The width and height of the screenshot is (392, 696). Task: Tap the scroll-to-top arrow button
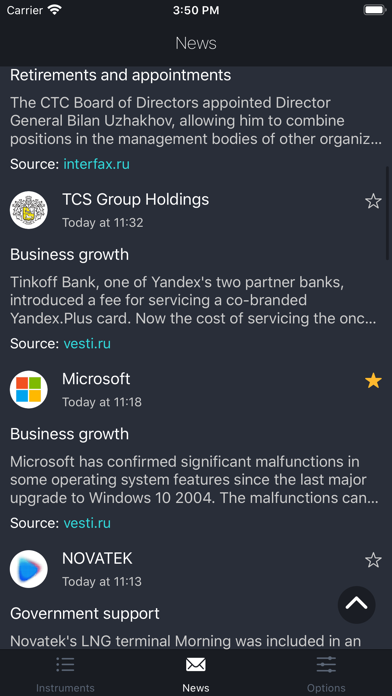[356, 604]
